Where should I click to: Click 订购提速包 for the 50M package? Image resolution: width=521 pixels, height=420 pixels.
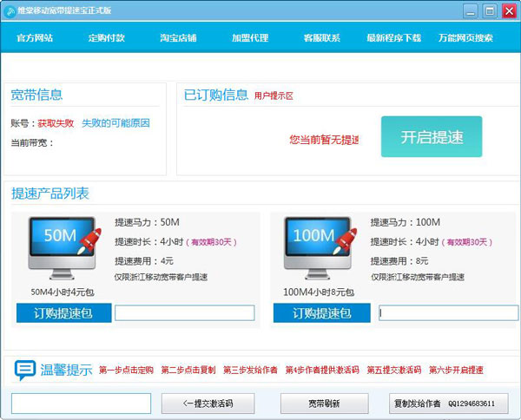click(63, 312)
